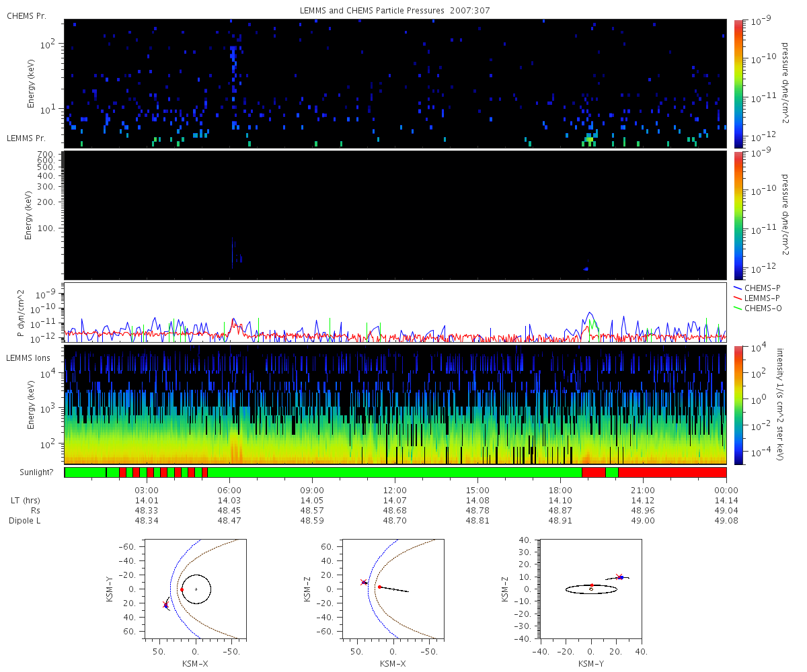The height and width of the screenshot is (672, 807).
Task: Click the 12:00 time tick label
Action: pos(395,490)
